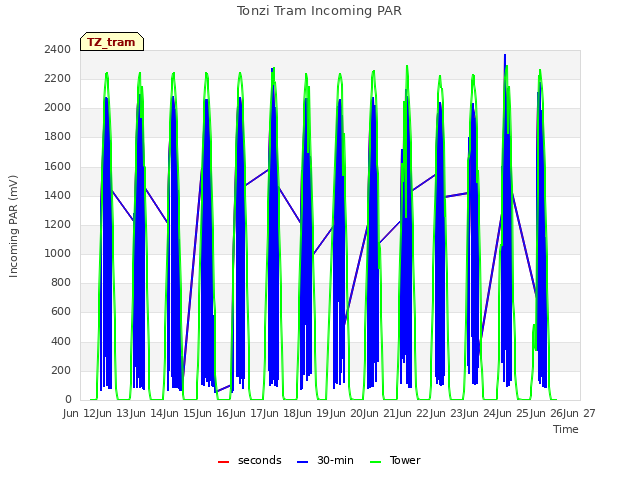This screenshot has width=640, height=480.
Task: Click the green Tower peak on Jun 21
Action: 407,66
